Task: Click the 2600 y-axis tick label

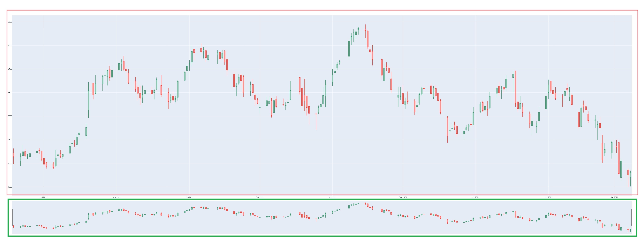Action: [10, 22]
